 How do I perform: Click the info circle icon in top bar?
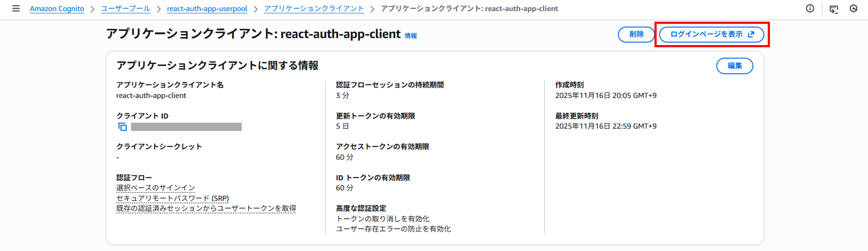coord(810,9)
